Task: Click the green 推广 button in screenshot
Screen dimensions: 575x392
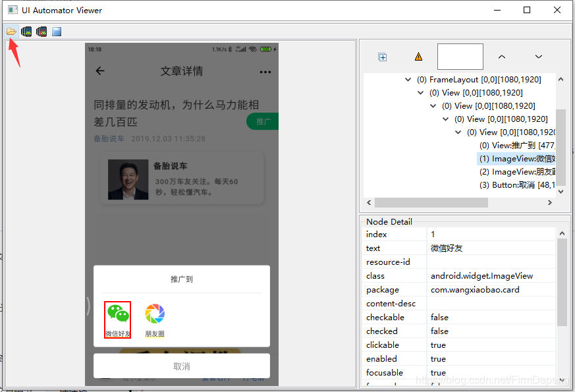Action: pyautogui.click(x=262, y=121)
